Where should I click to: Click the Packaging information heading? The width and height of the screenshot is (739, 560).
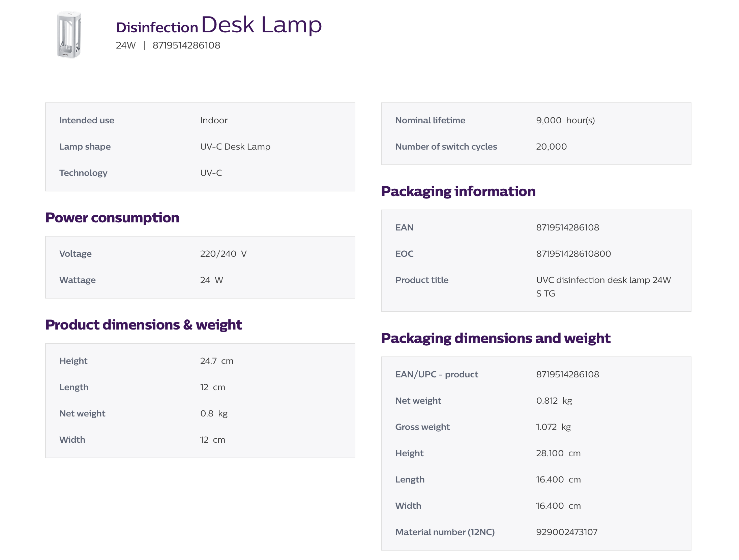coord(458,191)
